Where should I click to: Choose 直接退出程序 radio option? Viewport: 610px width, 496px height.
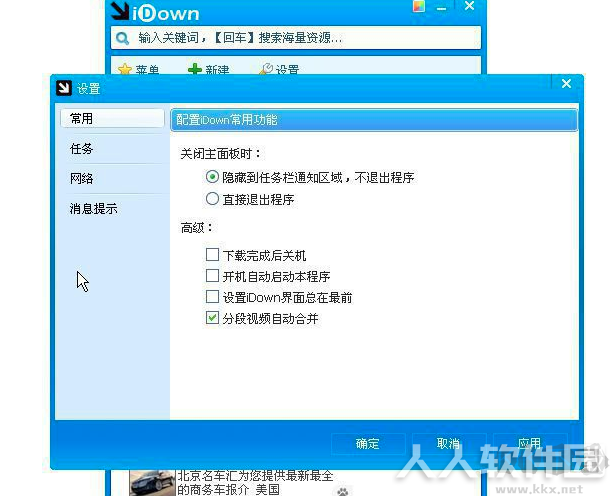[x=212, y=199]
